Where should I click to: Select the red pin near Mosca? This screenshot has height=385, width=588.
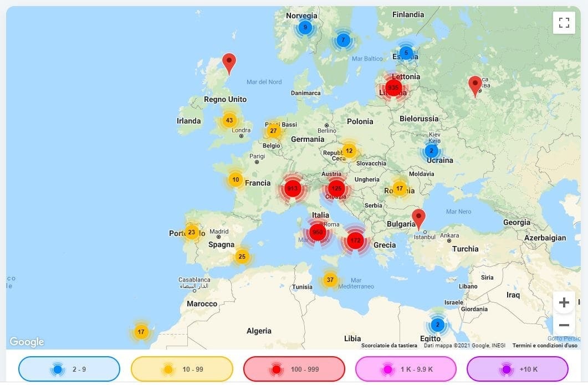(475, 86)
